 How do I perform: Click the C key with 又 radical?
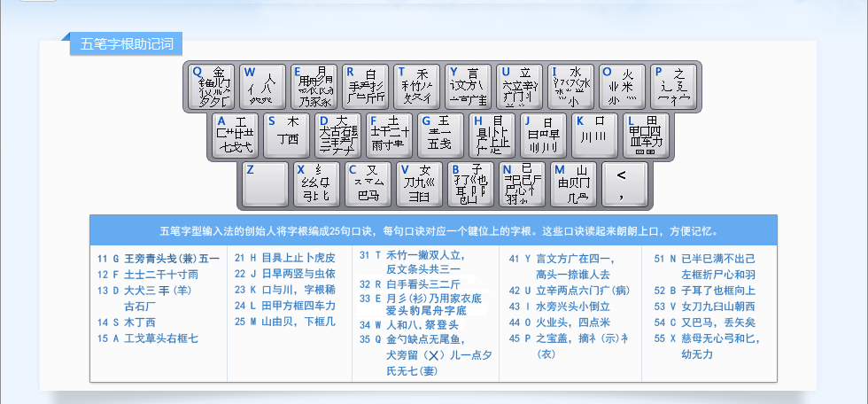pos(368,184)
